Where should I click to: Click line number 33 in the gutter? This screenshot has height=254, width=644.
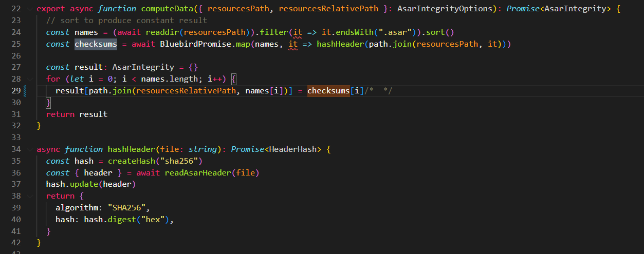point(15,138)
